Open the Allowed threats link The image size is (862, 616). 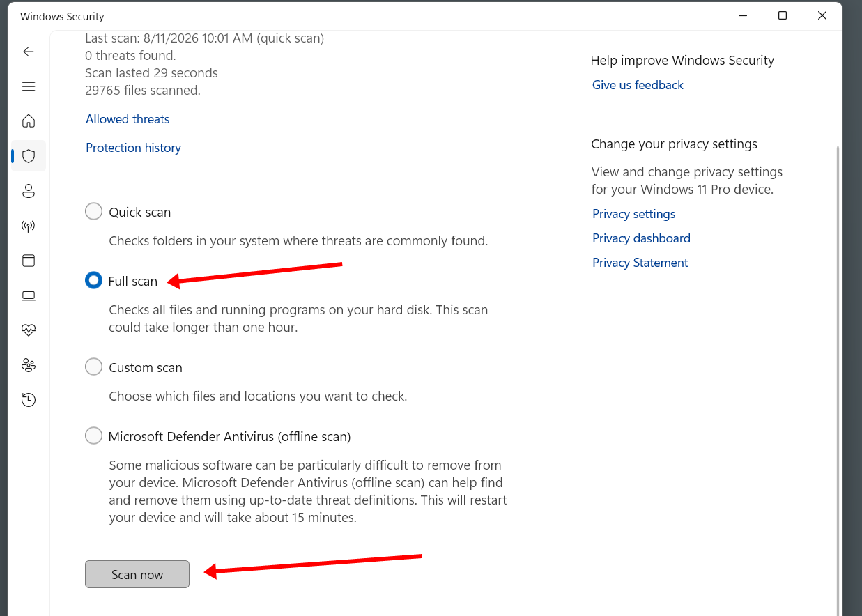(128, 119)
